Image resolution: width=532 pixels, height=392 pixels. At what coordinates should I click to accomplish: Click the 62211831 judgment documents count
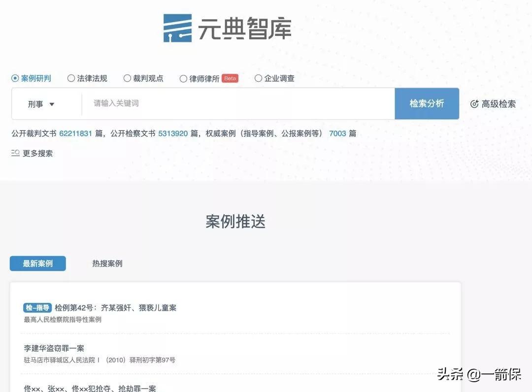(76, 133)
